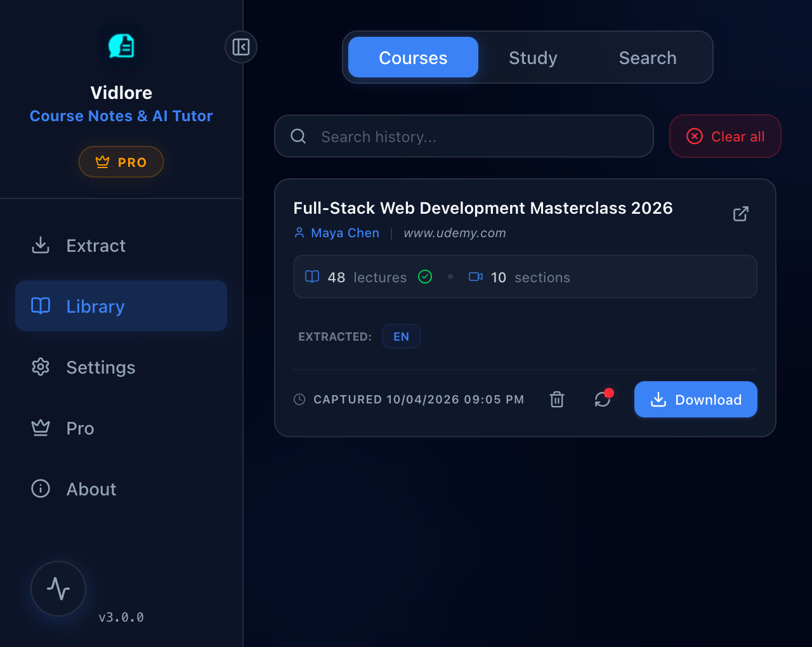Open the Pro page in sidebar

(x=121, y=428)
